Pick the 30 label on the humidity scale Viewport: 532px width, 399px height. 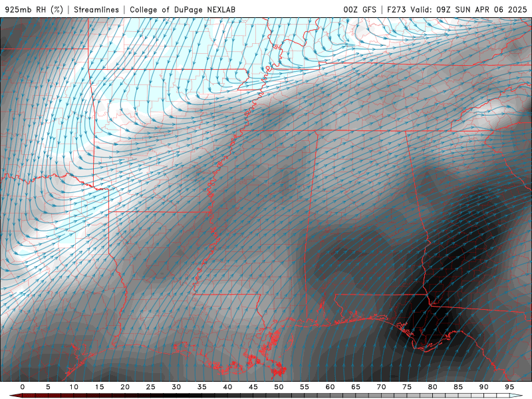click(176, 387)
